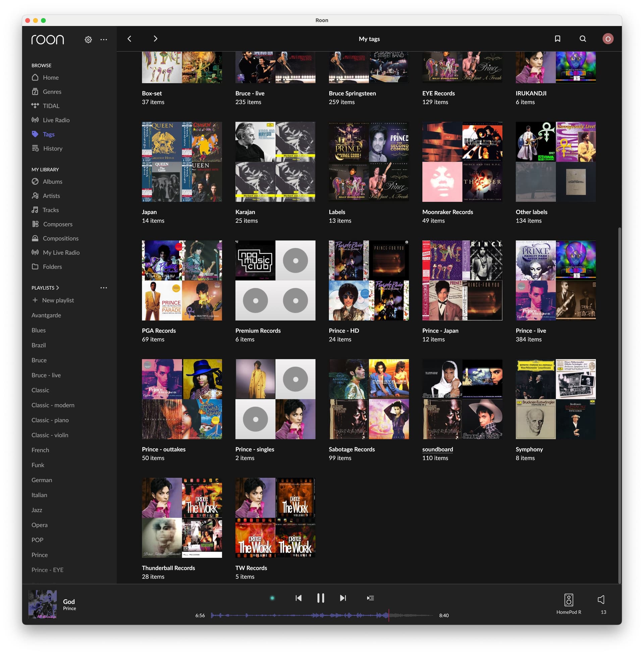The image size is (644, 654).
Task: Open the Karajan tag cover
Action: tap(275, 162)
